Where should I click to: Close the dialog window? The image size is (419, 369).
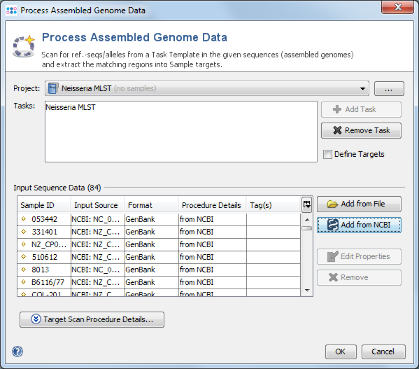pos(397,7)
